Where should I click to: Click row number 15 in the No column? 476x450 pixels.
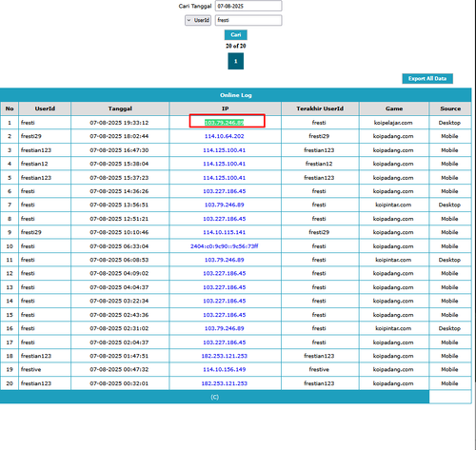pyautogui.click(x=10, y=315)
